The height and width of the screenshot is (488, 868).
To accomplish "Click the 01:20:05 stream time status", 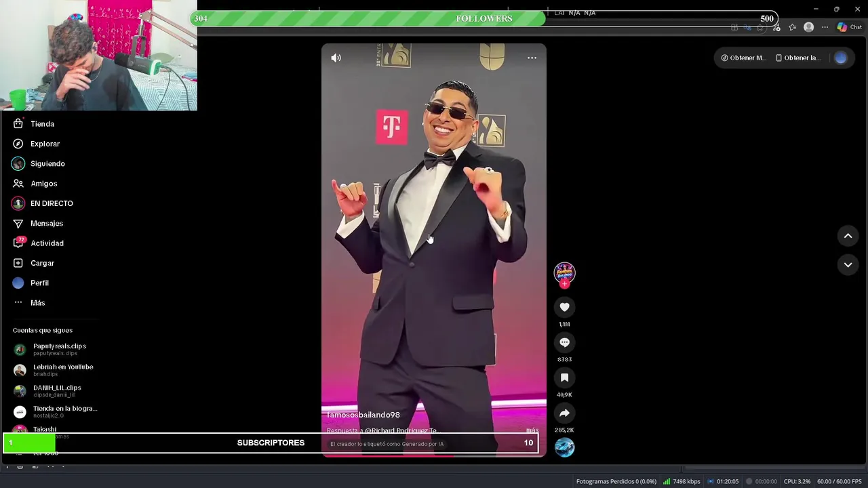I will (x=723, y=481).
